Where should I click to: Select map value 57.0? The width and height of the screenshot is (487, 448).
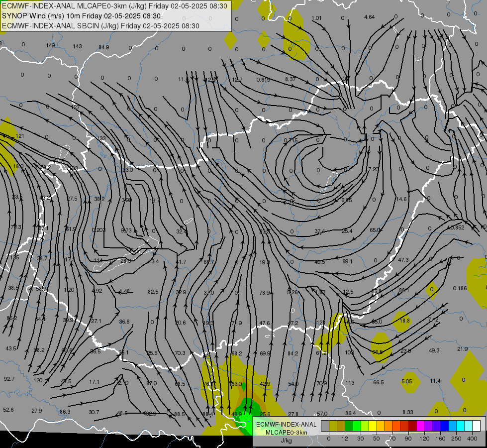322,414
